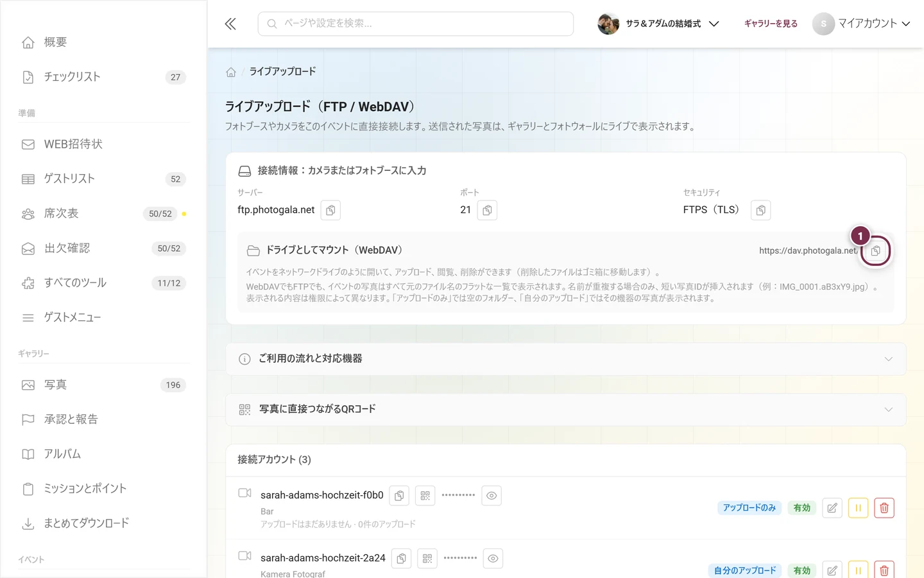The height and width of the screenshot is (578, 924).
Task: Show QR code for sarah-adams-hochzeit-f0b0
Action: (x=425, y=496)
